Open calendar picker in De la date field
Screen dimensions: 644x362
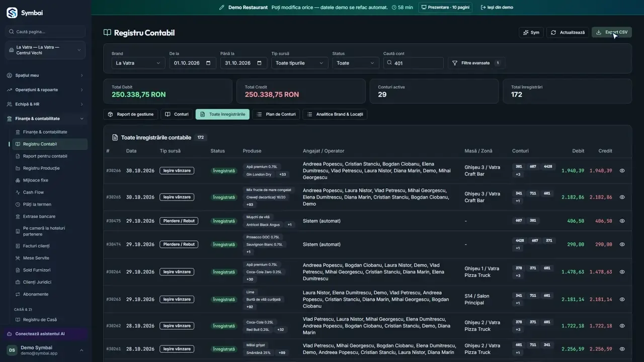(x=208, y=63)
